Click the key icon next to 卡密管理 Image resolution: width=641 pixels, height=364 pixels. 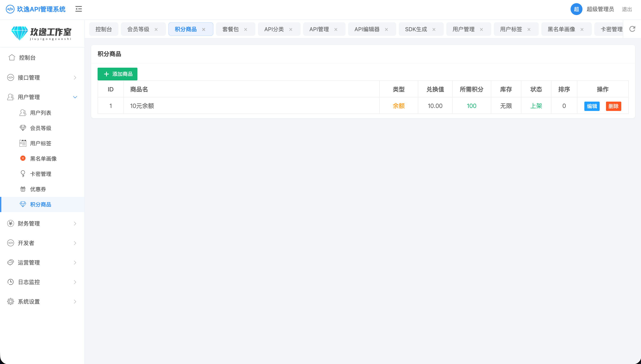(23, 174)
